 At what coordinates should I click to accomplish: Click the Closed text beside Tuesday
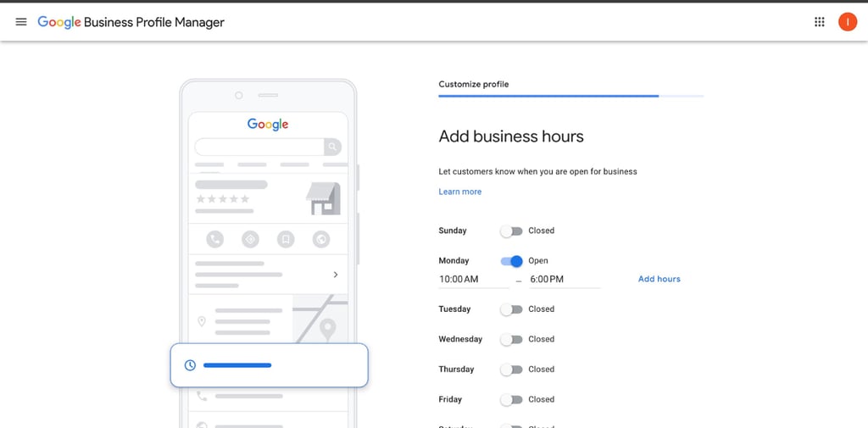542,309
